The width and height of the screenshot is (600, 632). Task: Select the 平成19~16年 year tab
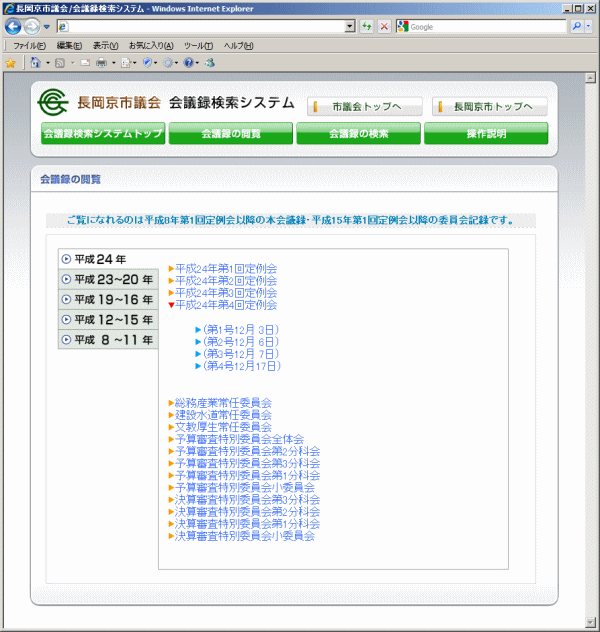click(x=108, y=299)
